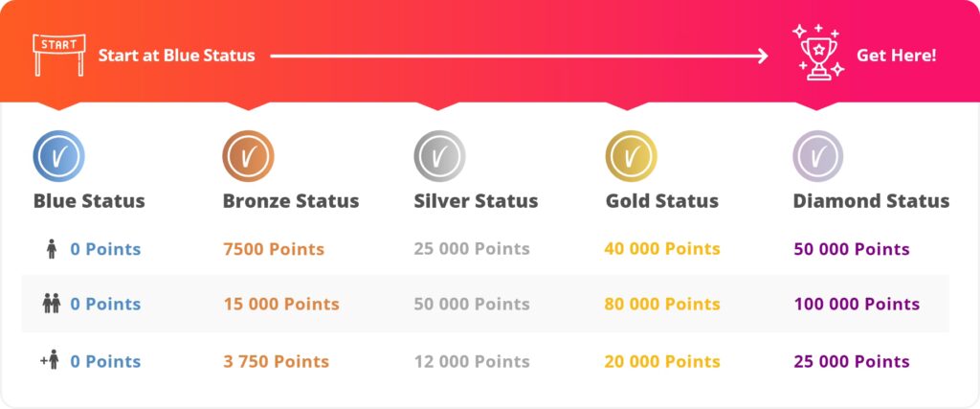Click the trophy icon with sparkles
980x409 pixels.
pos(817,54)
